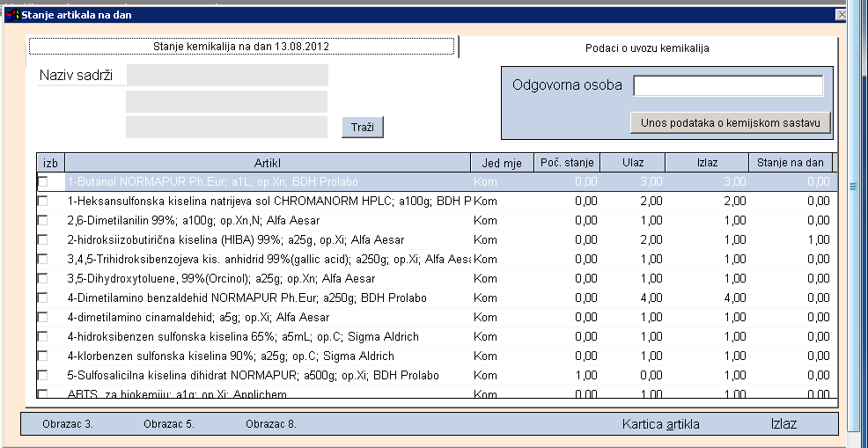Open Obrazac 8. report
The image size is (868, 448).
[270, 425]
